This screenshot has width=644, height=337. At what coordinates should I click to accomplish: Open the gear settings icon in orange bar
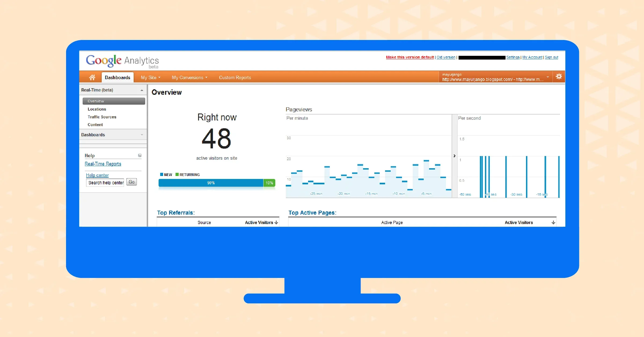pyautogui.click(x=559, y=76)
